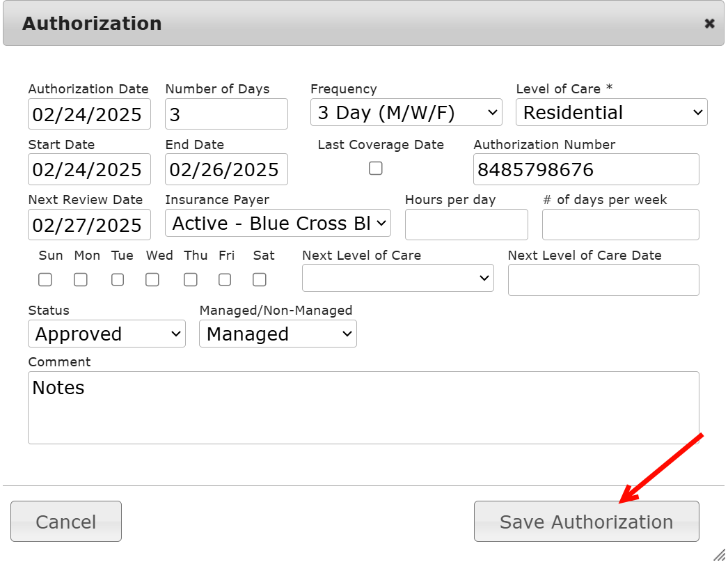Click the Save Authorization button
Viewport: 728px width, 562px height.
click(586, 522)
